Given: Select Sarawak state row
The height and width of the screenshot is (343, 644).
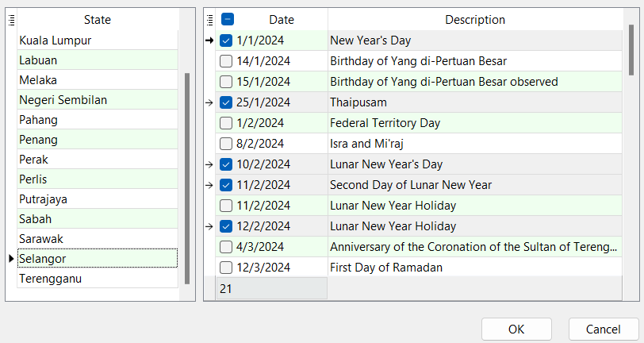Looking at the screenshot, I should [41, 239].
